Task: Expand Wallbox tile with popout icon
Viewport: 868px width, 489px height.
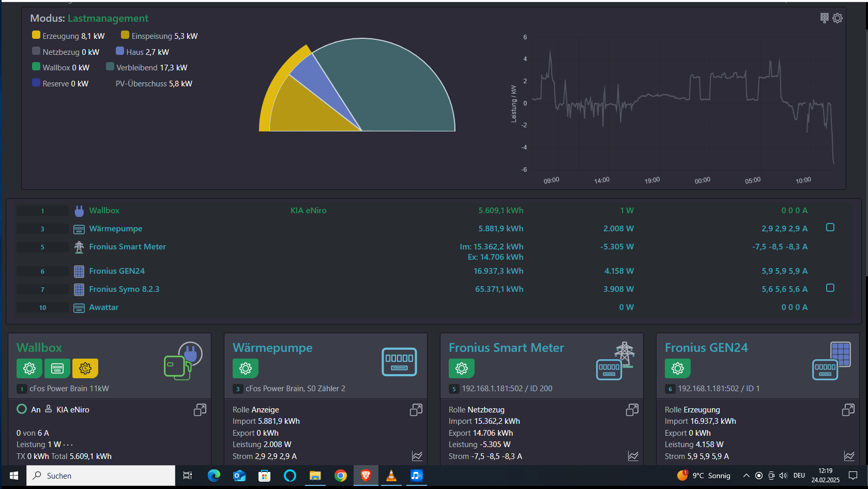Action: [x=200, y=410]
